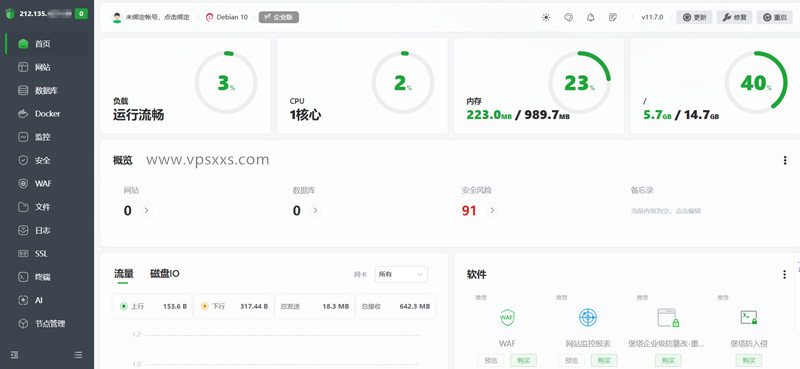Click 购买 buy under 堡塔企业级防篡改
The width and height of the screenshot is (800, 369).
click(x=668, y=360)
